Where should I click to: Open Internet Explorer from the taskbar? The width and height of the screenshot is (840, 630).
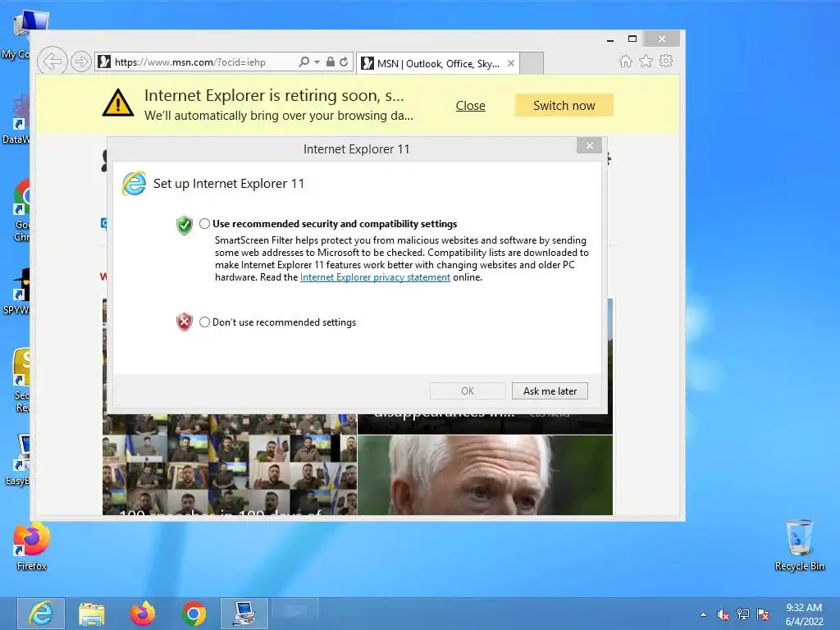pyautogui.click(x=41, y=614)
